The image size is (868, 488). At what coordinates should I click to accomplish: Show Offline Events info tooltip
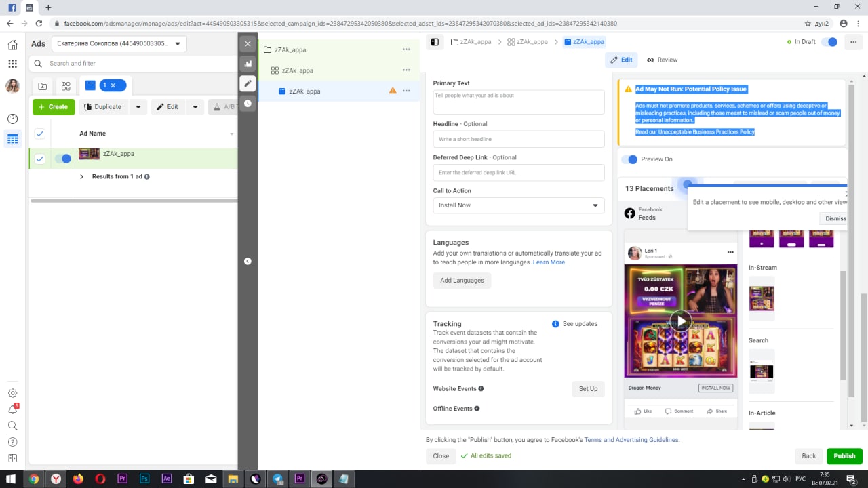tap(477, 409)
